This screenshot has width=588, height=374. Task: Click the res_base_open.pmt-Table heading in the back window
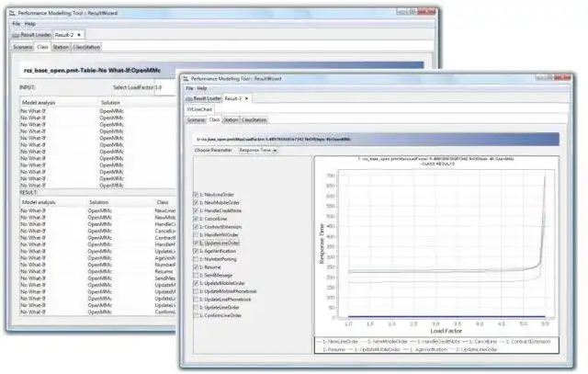[92, 71]
